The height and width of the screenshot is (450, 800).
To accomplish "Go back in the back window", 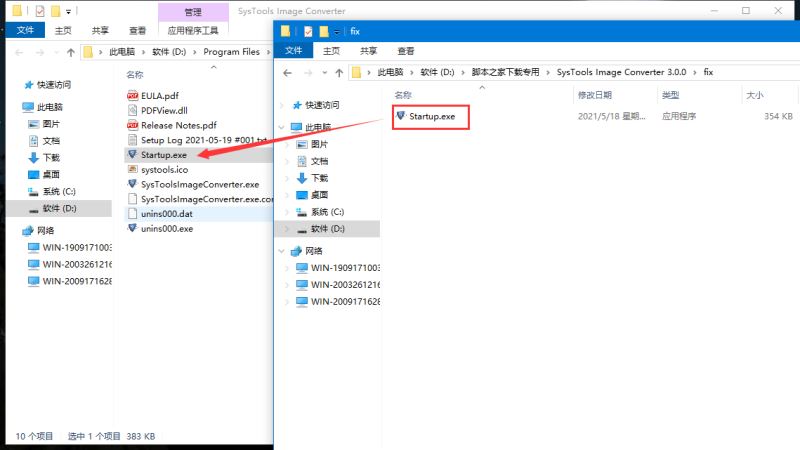I will coord(19,52).
